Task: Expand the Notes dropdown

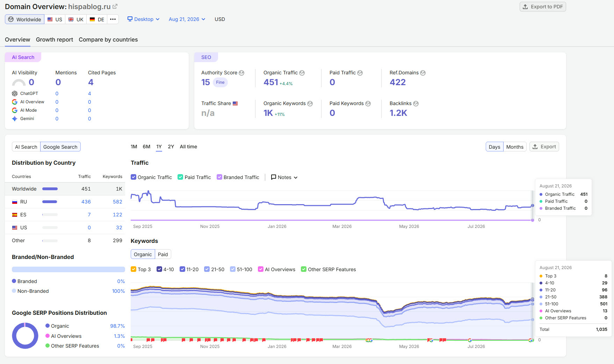Action: pos(284,177)
